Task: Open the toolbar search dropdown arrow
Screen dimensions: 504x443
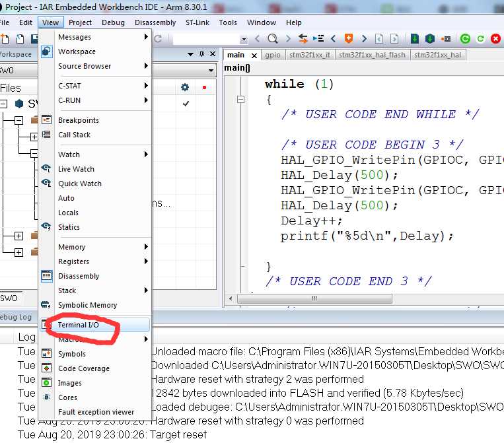Action: point(244,40)
